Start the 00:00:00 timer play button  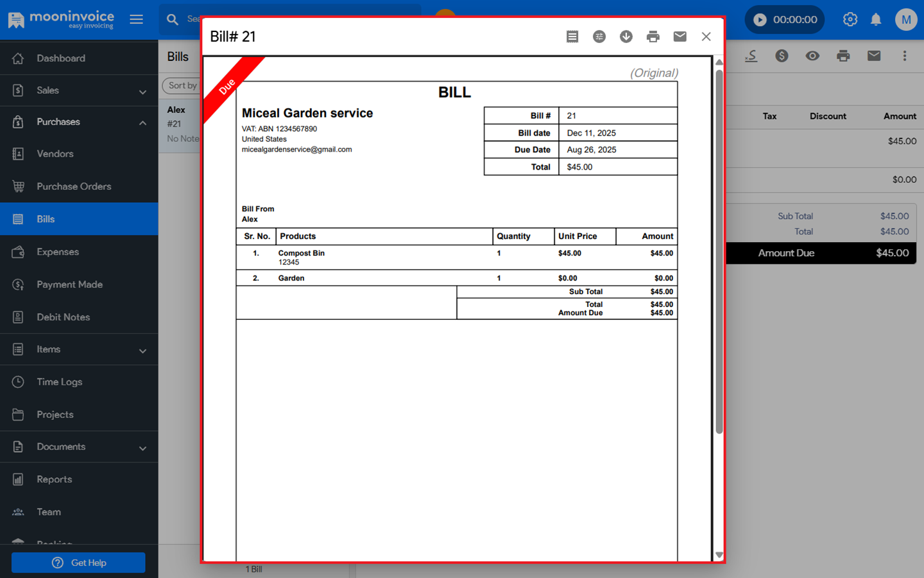760,19
